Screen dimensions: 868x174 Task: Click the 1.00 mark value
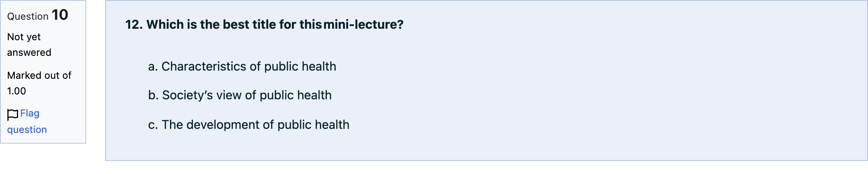[x=16, y=91]
